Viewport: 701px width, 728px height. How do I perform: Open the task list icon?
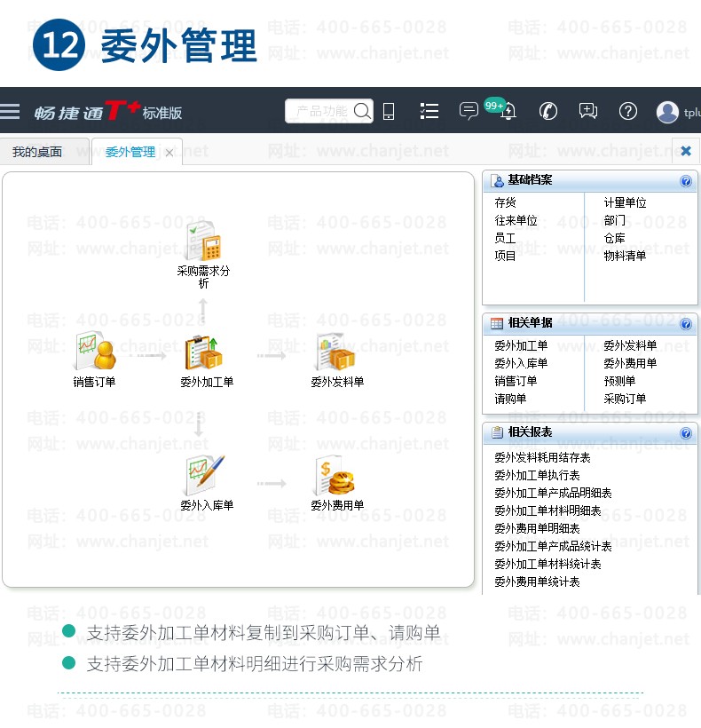click(x=429, y=112)
